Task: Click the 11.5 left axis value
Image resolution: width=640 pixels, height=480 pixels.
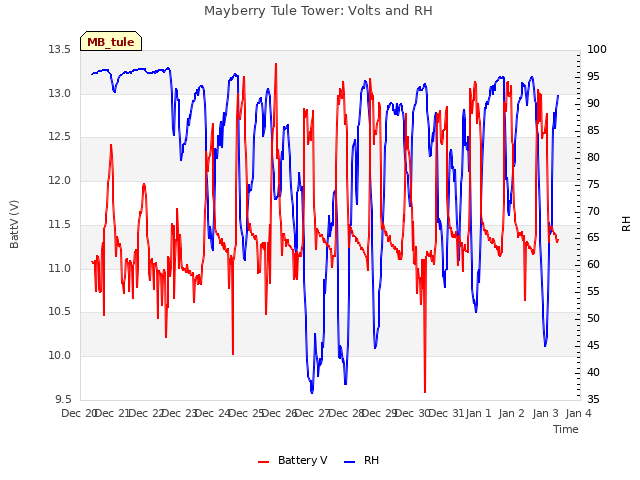Action: pos(60,224)
